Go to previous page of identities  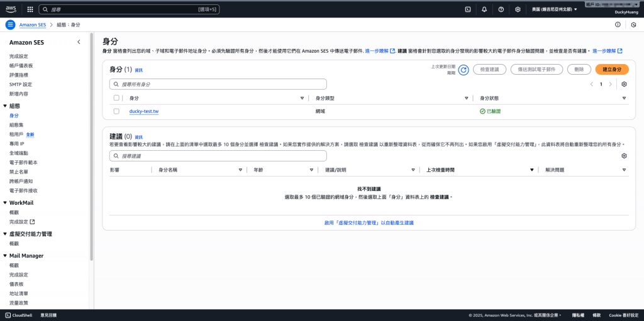pyautogui.click(x=592, y=84)
